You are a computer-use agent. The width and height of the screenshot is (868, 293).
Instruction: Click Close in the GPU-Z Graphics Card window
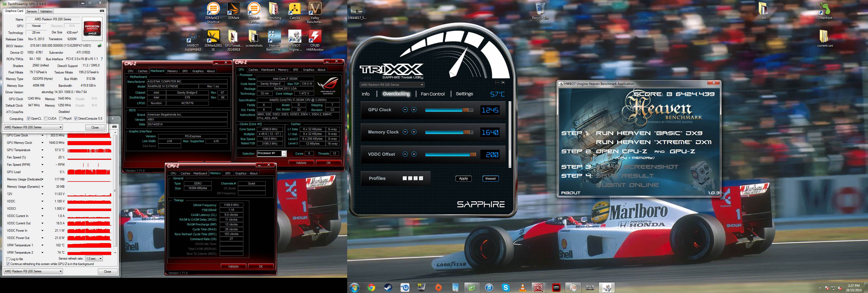pos(95,128)
